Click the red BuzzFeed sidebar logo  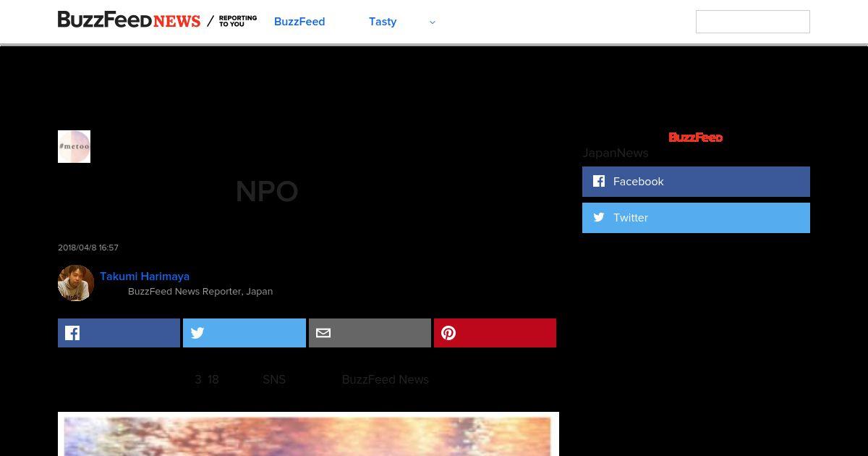[696, 137]
